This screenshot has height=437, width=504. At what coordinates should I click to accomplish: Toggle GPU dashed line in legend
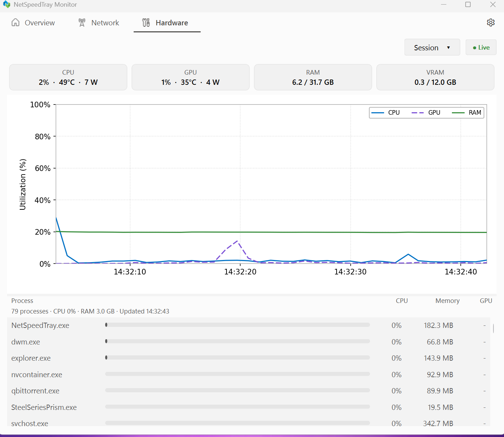point(426,113)
